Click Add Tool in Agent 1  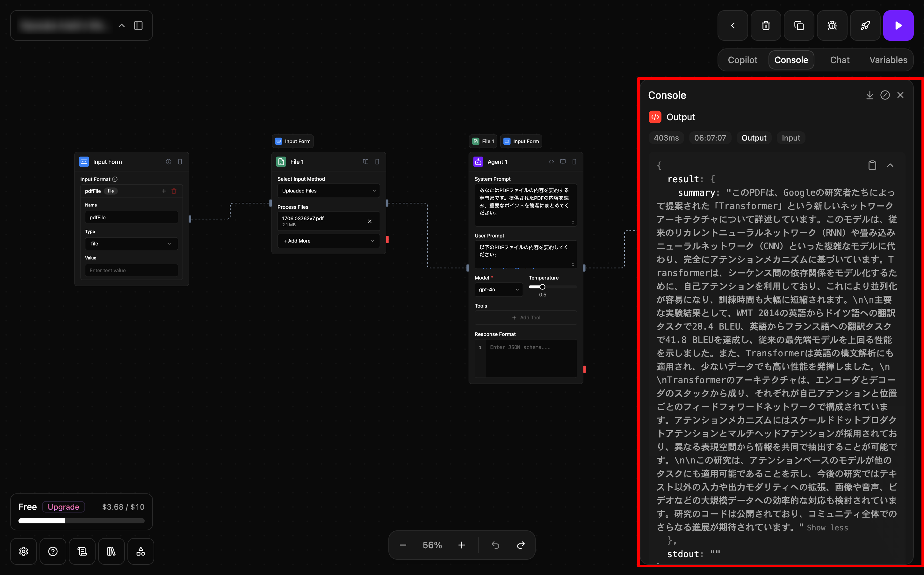point(526,317)
